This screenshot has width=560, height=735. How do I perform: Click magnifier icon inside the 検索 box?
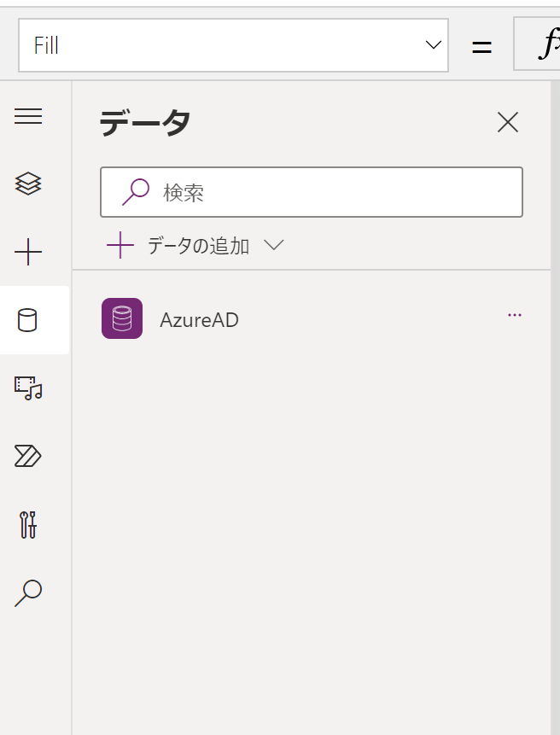[x=135, y=192]
